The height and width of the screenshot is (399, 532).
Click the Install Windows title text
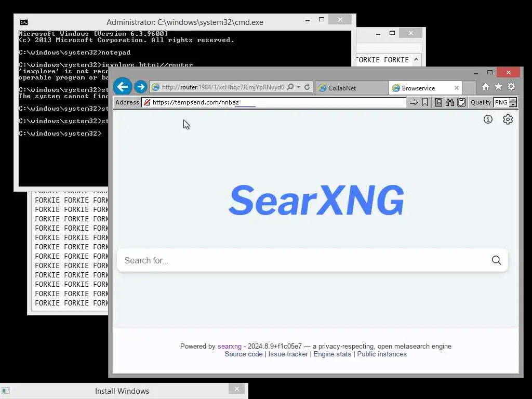(x=122, y=391)
